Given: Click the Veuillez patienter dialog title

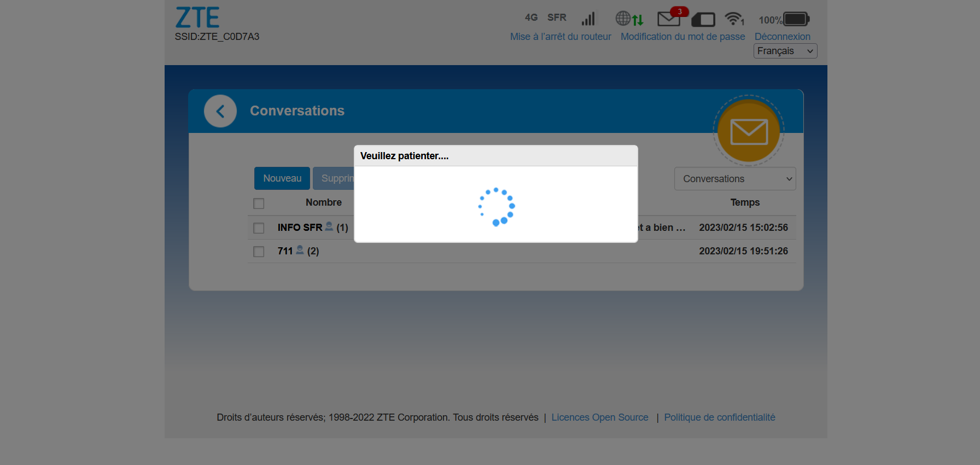Looking at the screenshot, I should [x=404, y=156].
